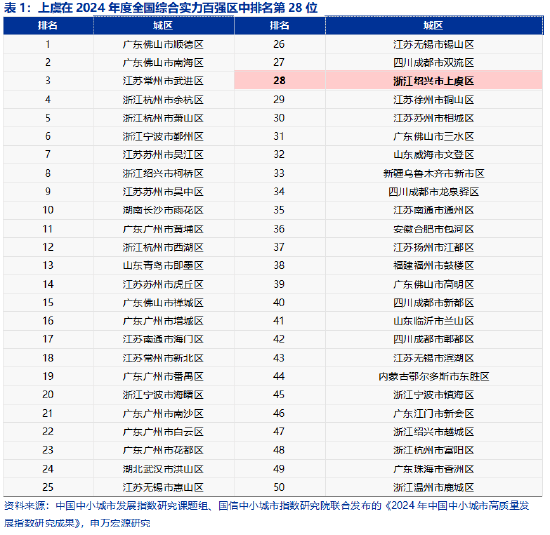Click the cell '江苏无锡市锡山区'
The height and width of the screenshot is (535, 550).
point(434,45)
